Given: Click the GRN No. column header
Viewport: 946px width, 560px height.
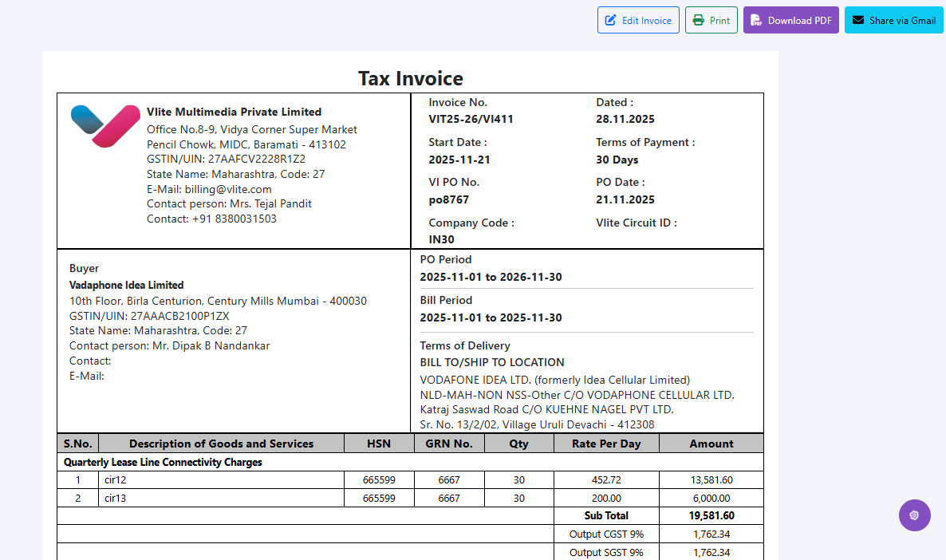Looking at the screenshot, I should (x=449, y=444).
